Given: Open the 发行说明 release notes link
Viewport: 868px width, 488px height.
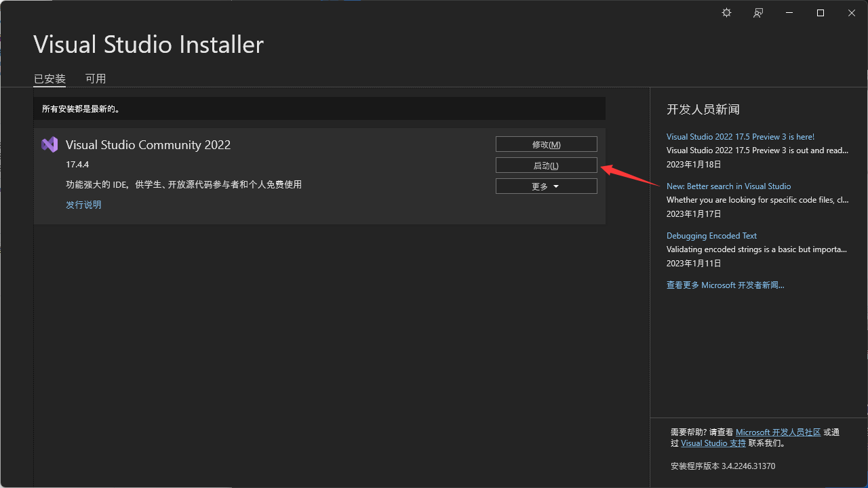Looking at the screenshot, I should point(83,205).
